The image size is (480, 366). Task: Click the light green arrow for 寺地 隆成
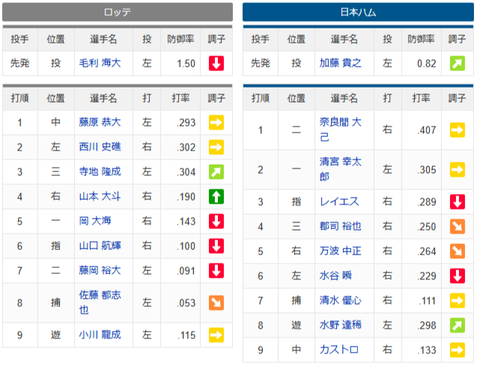pos(216,172)
